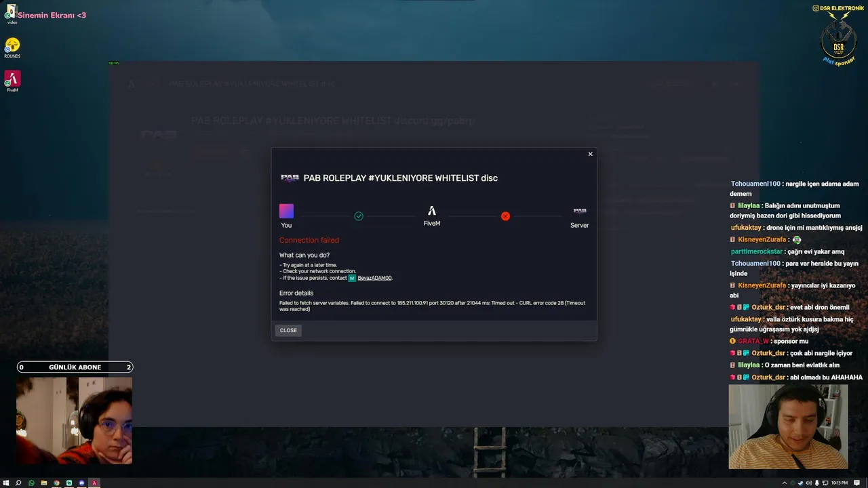Click the 'Try again at a later time' line
Image resolution: width=868 pixels, height=488 pixels.
(308, 265)
